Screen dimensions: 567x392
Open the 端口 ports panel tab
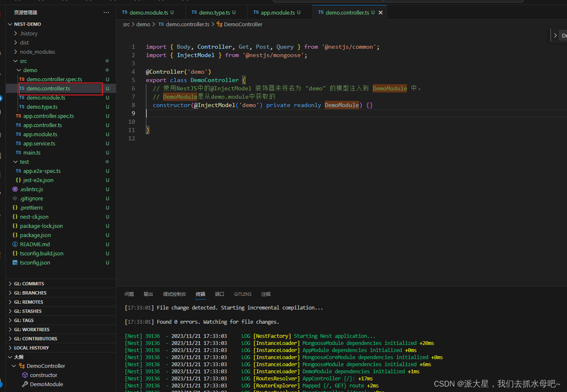tap(220, 294)
